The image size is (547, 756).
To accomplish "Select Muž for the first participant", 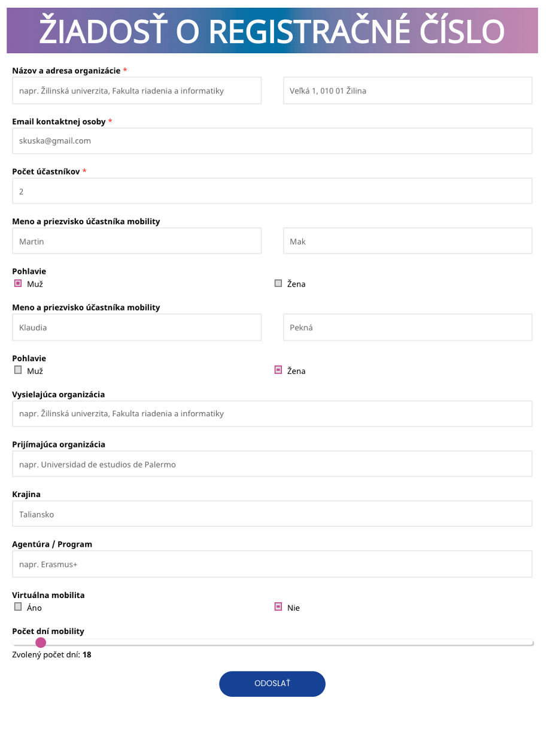I will (18, 283).
